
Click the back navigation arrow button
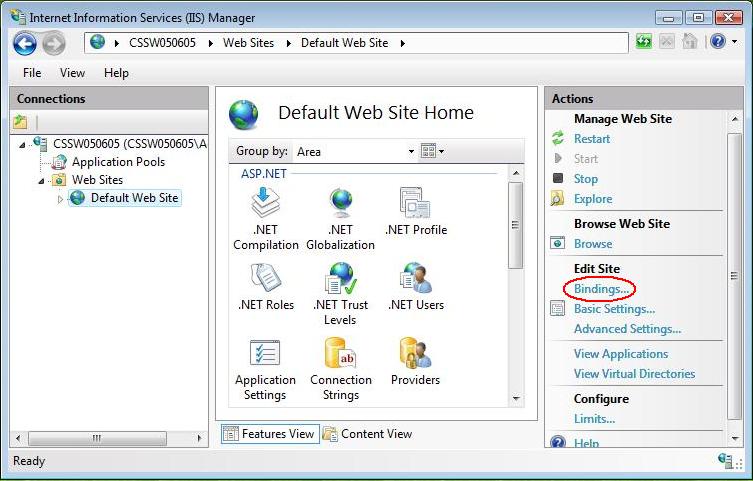pos(25,43)
